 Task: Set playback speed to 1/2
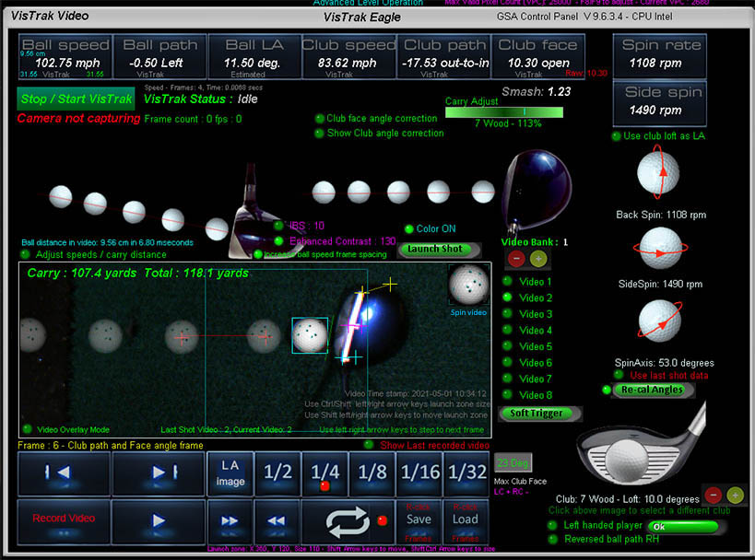click(277, 474)
